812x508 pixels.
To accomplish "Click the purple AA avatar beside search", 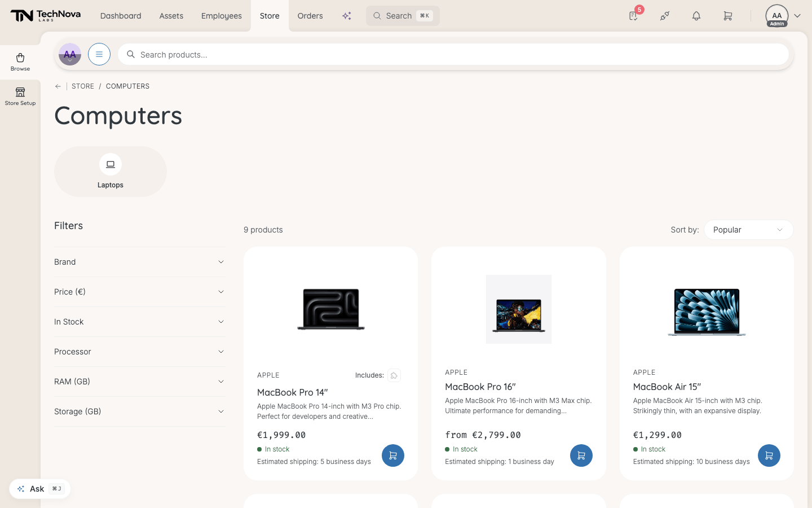I will (70, 54).
